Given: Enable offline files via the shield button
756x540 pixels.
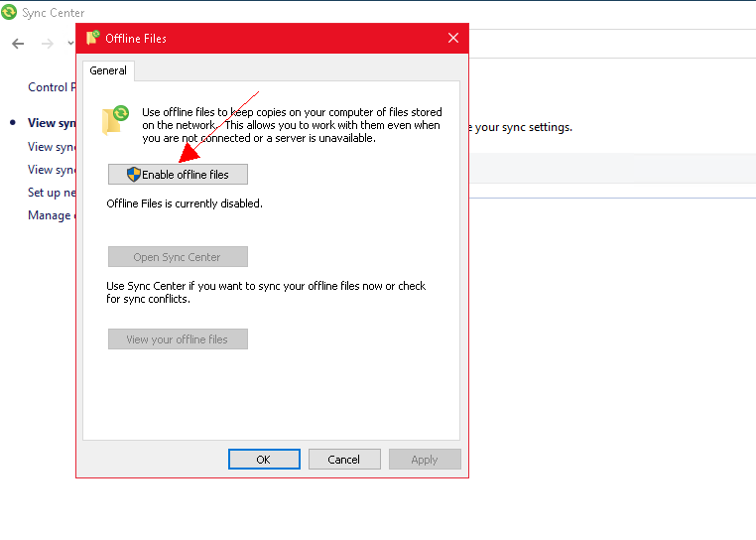Looking at the screenshot, I should (178, 175).
